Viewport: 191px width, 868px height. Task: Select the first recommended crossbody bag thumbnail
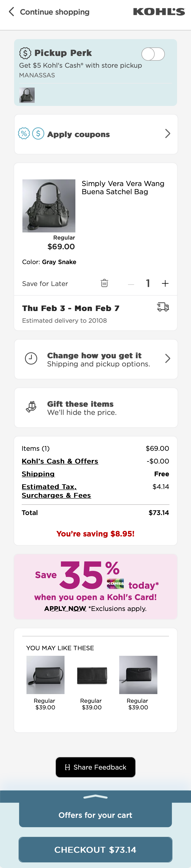[x=45, y=675]
